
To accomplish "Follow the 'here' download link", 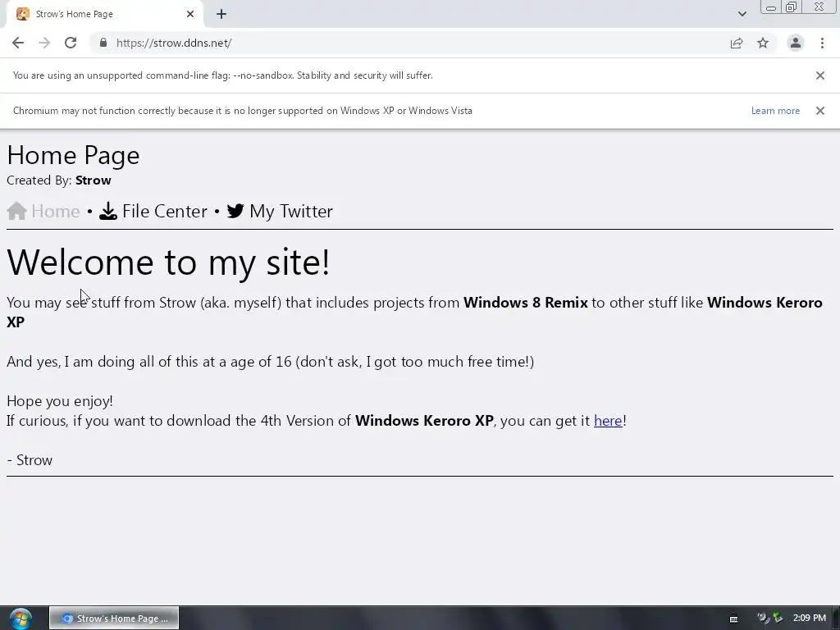I will (608, 421).
